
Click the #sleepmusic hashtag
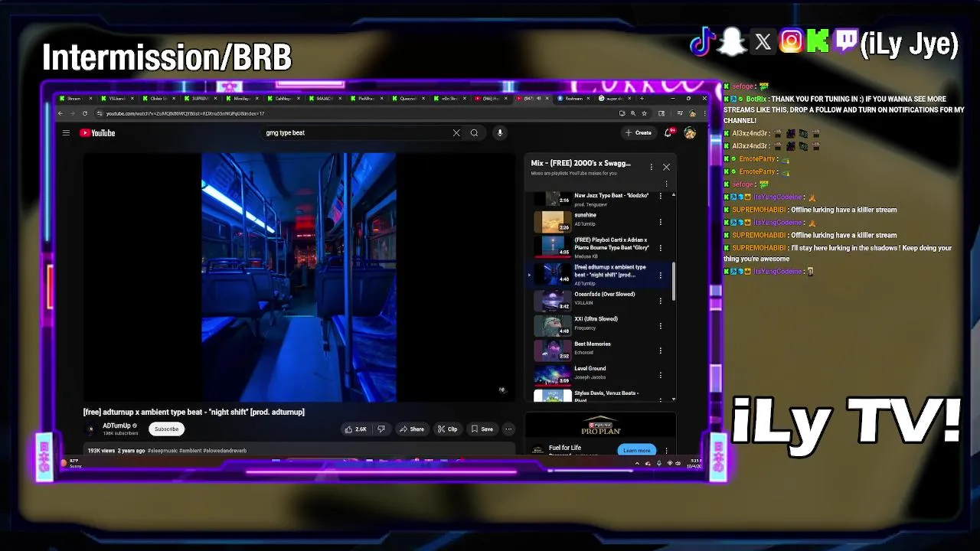tap(162, 451)
